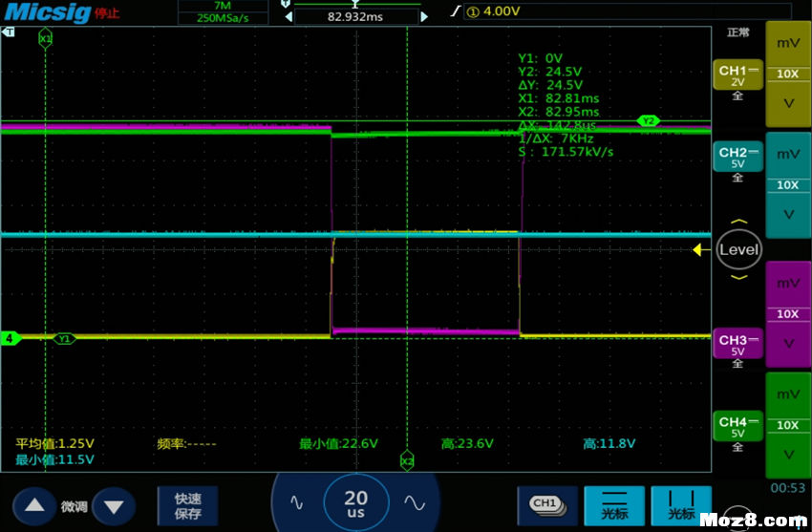Increase CH1 scale with the V button
The image size is (812, 532).
pyautogui.click(x=788, y=104)
